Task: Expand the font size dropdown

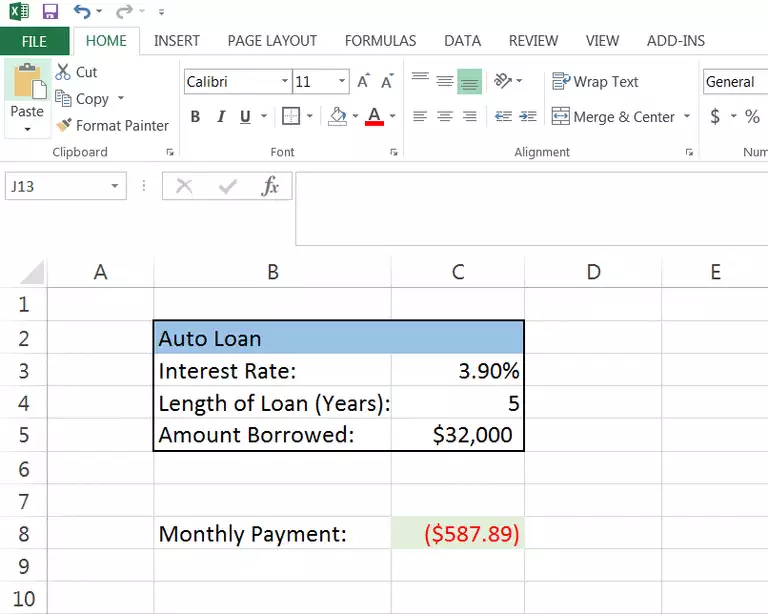Action: coord(343,82)
